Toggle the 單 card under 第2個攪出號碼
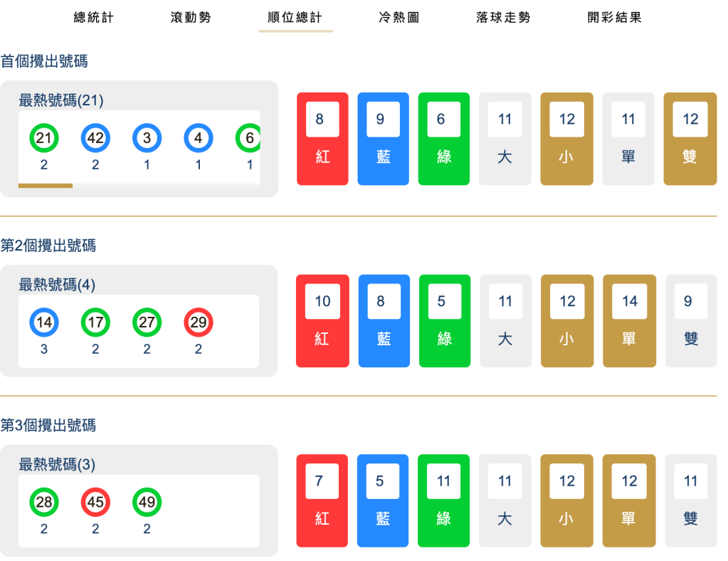 (629, 320)
